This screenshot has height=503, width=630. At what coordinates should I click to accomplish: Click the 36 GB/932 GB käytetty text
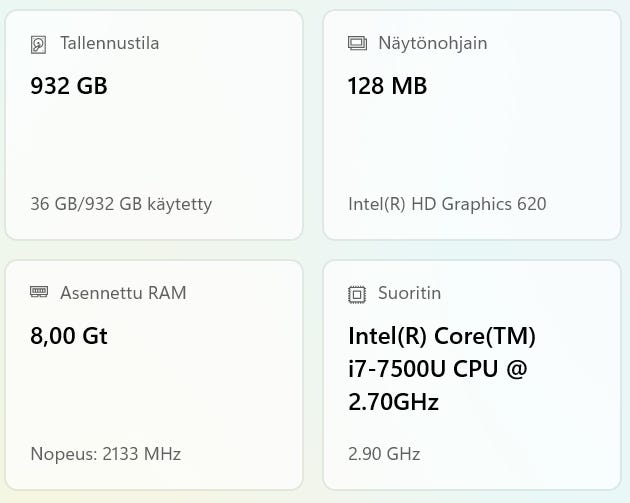[121, 204]
